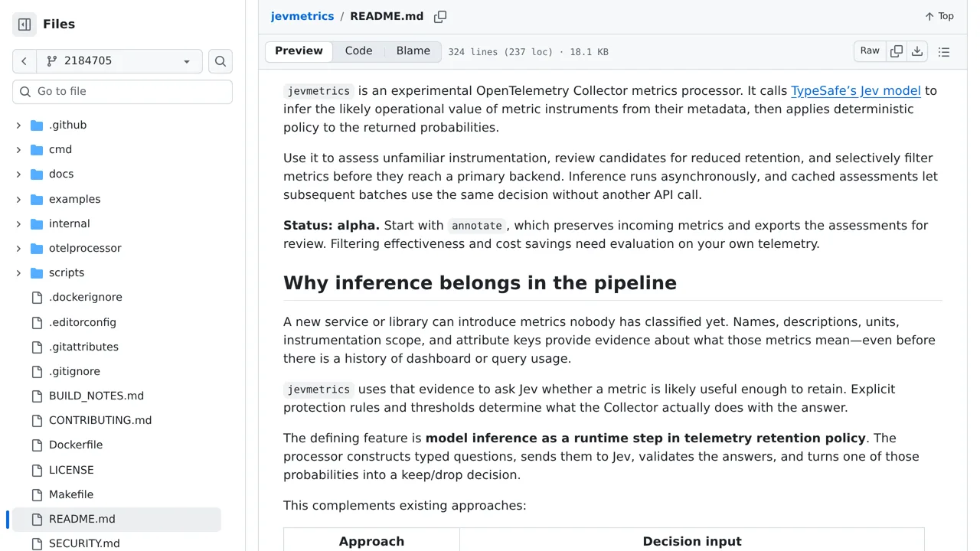Click the Decision input table column header

(692, 540)
